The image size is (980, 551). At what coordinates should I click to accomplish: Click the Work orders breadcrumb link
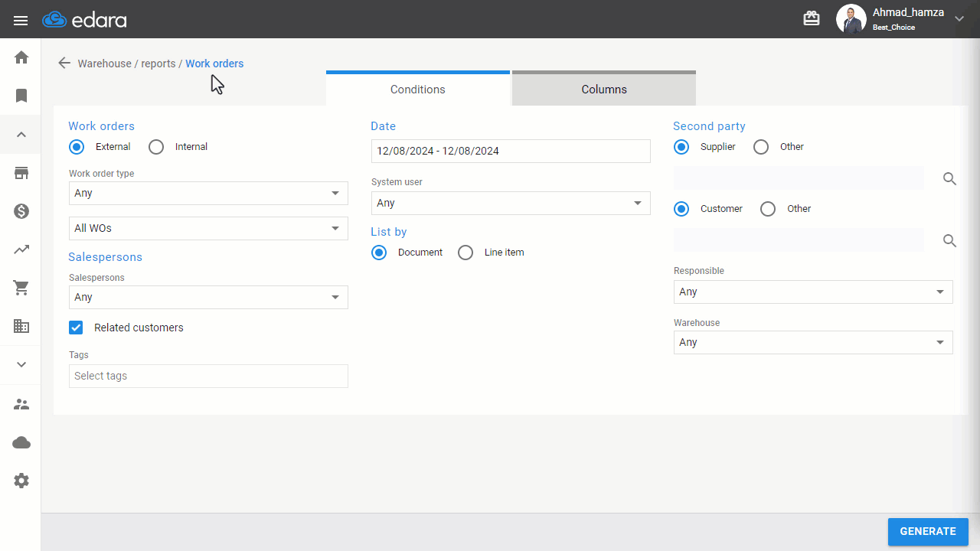coord(214,64)
